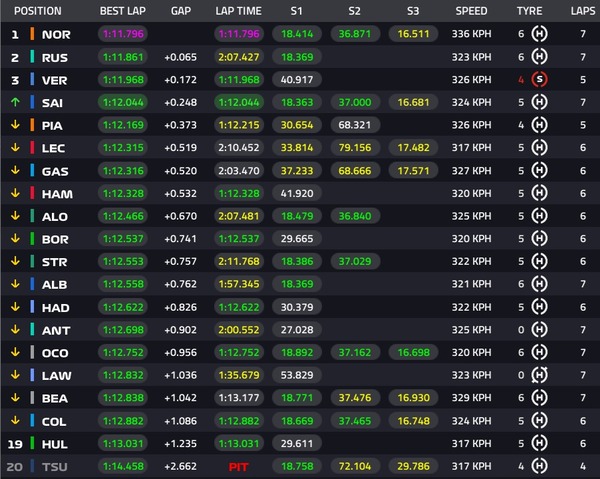Viewport: 600px width, 479px height.
Task: Click the hard tyre icon in TSU's row
Action: (539, 466)
